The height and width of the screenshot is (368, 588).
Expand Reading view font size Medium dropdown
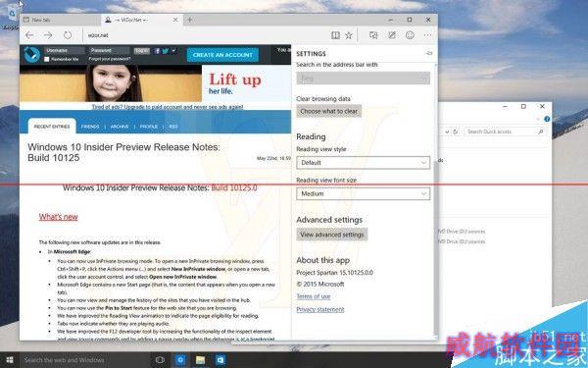tap(363, 193)
